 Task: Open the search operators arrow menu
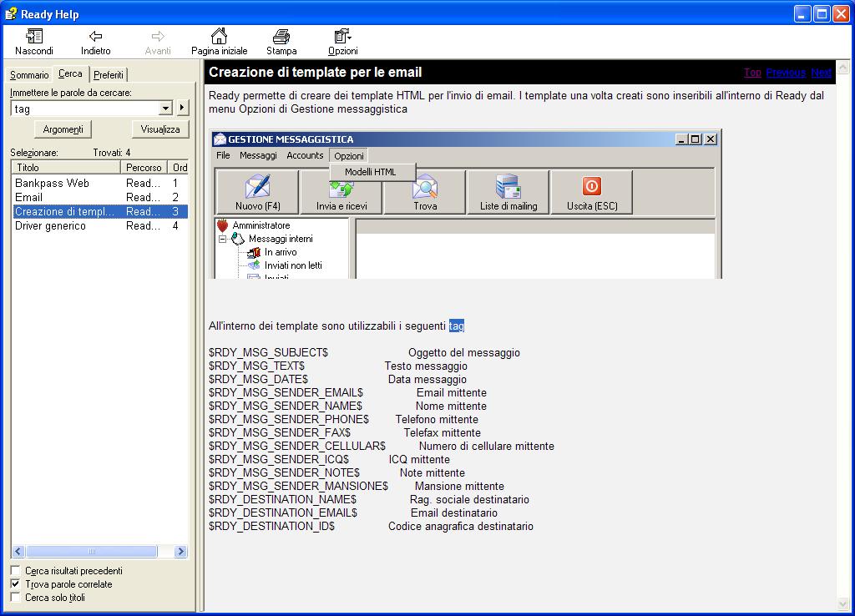coord(182,108)
